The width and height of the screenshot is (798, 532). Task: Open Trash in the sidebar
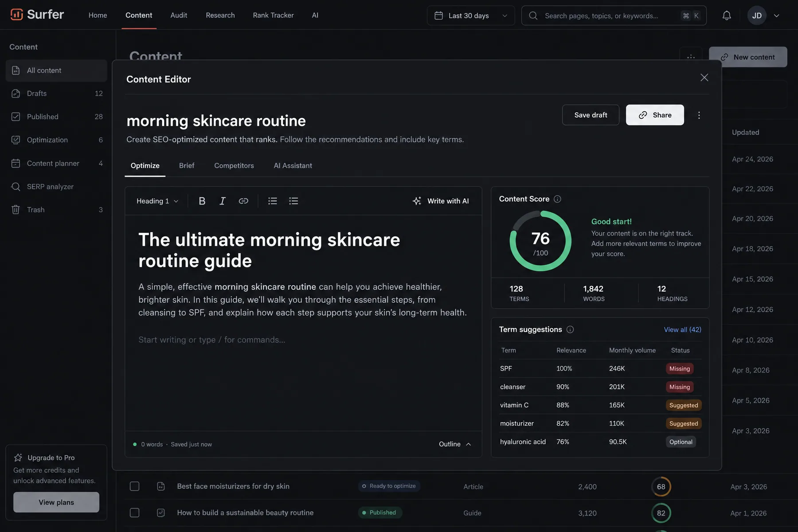click(56, 210)
